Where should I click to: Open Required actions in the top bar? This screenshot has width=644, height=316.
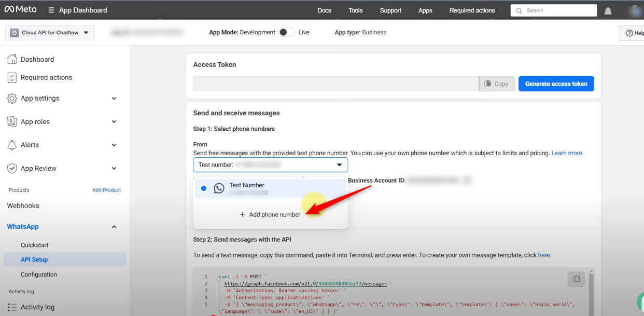pyautogui.click(x=472, y=10)
